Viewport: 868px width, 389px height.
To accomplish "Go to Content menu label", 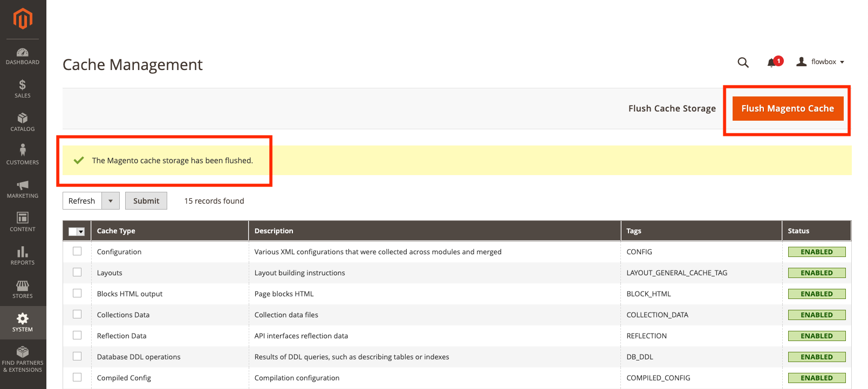I will coord(23,230).
